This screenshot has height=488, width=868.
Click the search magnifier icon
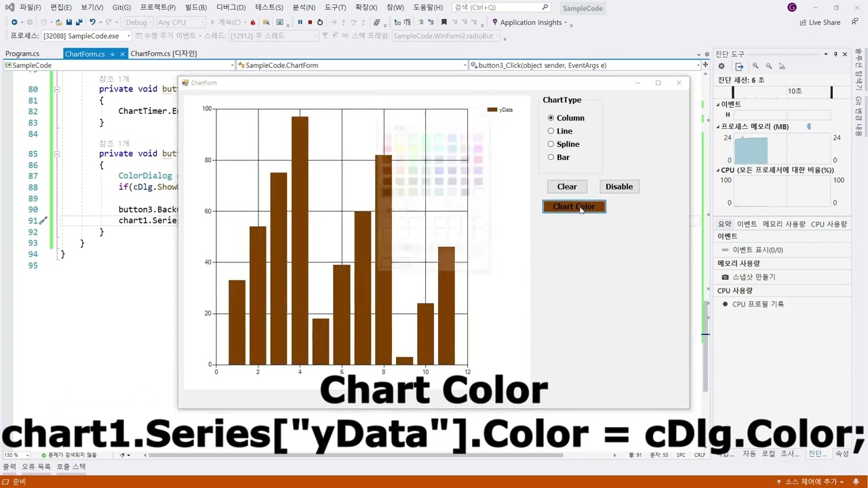(x=545, y=7)
